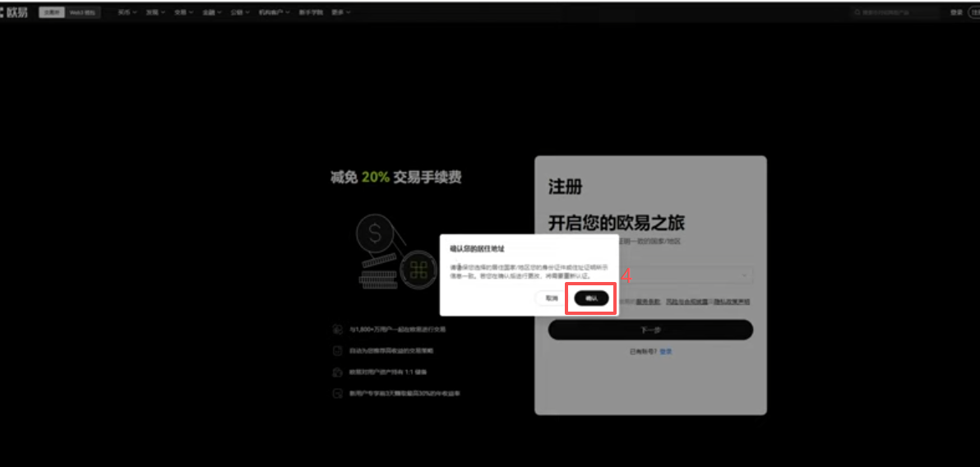Viewport: 980px width, 467px height.
Task: Click the 确认 confirm button in dialog
Action: pyautogui.click(x=591, y=298)
